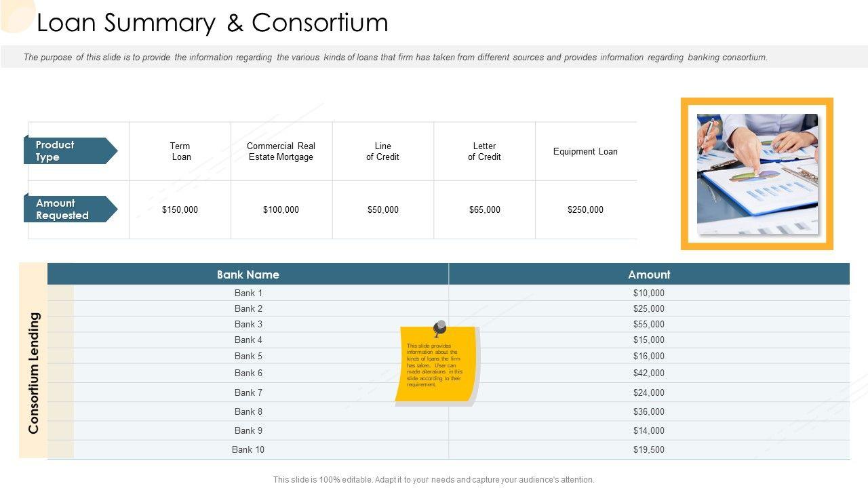
Task: Select the Loan Summary & Consortium title
Action: (212, 23)
